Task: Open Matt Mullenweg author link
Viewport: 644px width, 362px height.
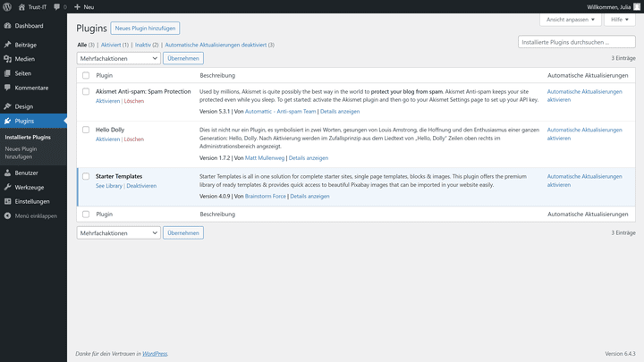Action: [x=265, y=158]
